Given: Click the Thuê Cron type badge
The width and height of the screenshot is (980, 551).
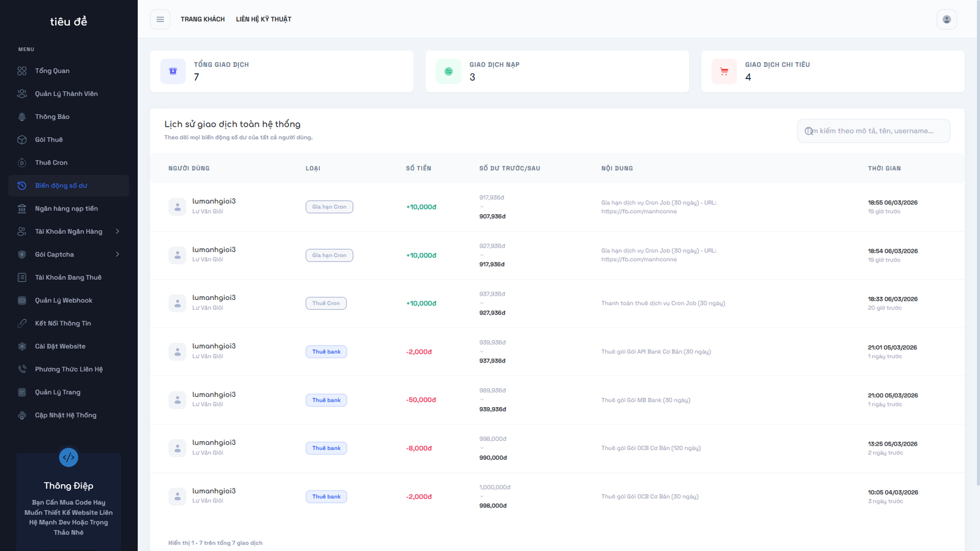Looking at the screenshot, I should (x=326, y=304).
